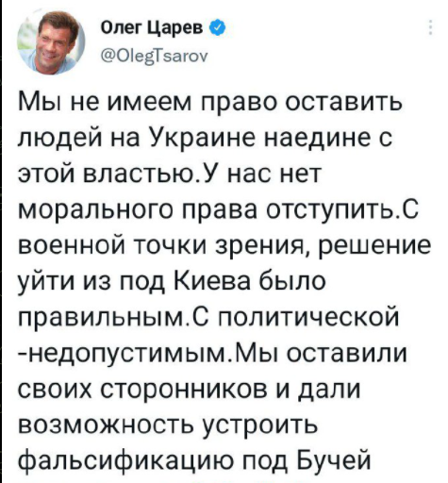
Task: Click the word 'отступить' in the tweet
Action: click(330, 210)
